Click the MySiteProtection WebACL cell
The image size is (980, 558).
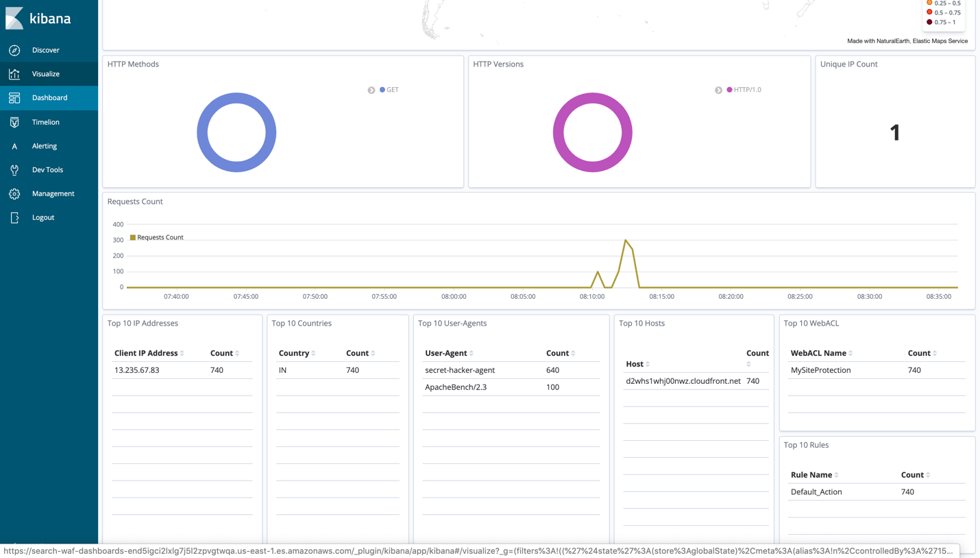(821, 370)
